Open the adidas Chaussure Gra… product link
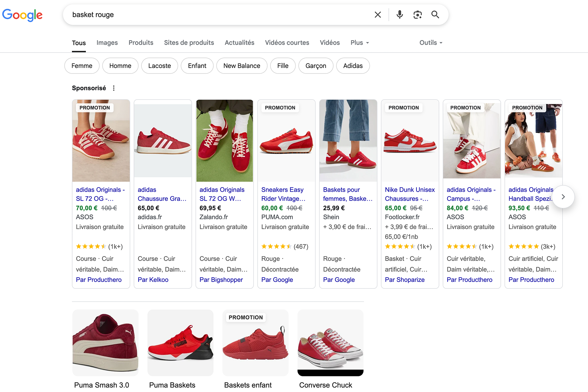588x392 pixels. pyautogui.click(x=162, y=194)
